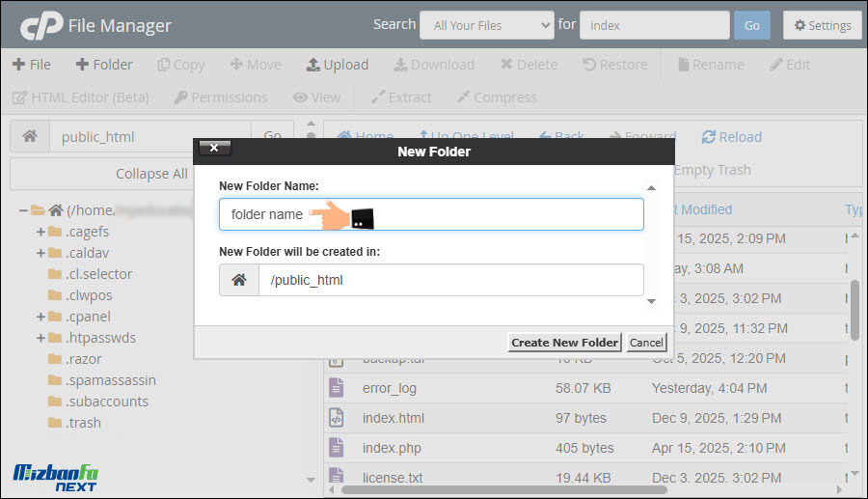868x499 pixels.
Task: Open Settings with the gear icon
Action: tap(823, 25)
